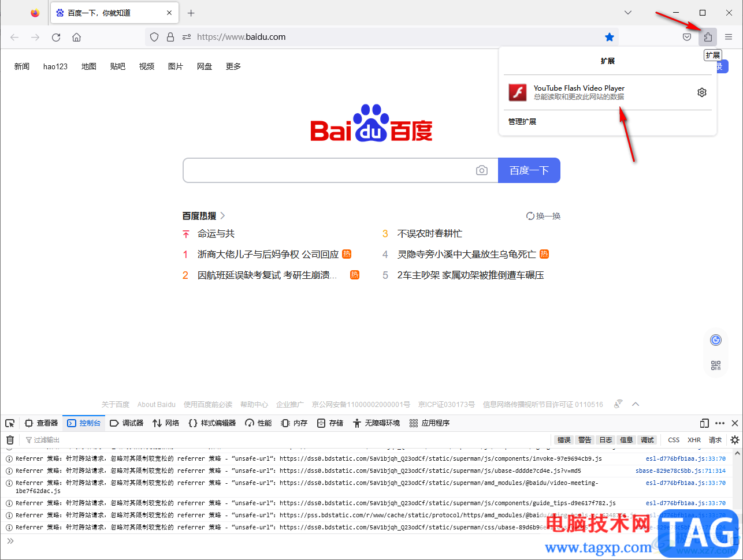Open console settings gear
The width and height of the screenshot is (743, 560).
735,440
